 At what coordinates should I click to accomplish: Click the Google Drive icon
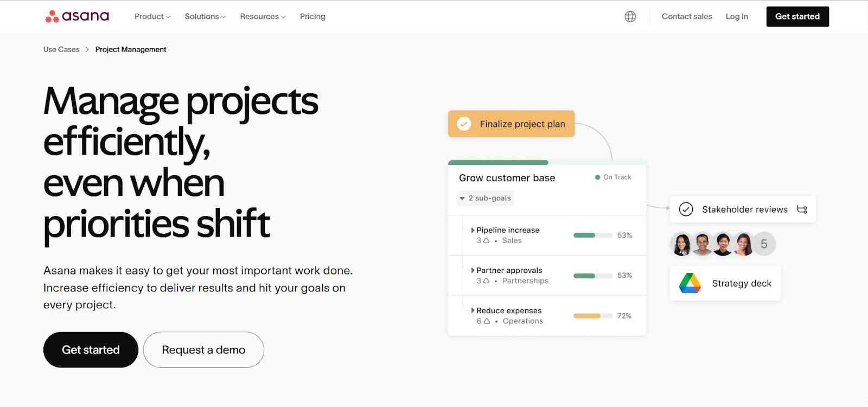[x=690, y=283]
